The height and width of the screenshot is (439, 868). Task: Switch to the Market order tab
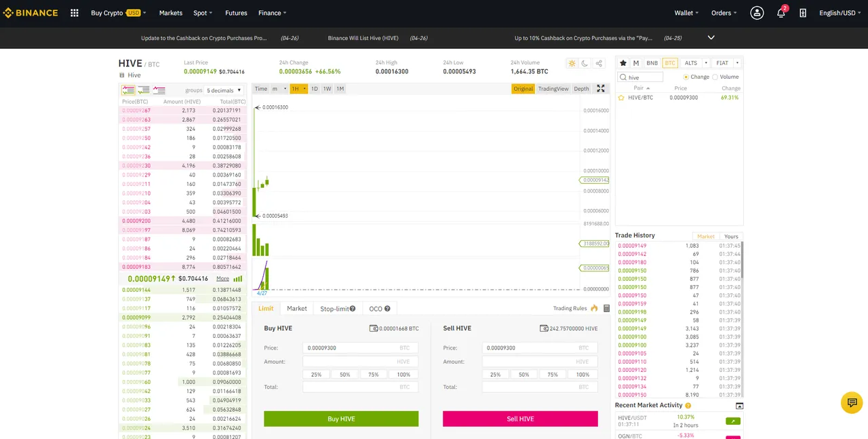pos(297,309)
